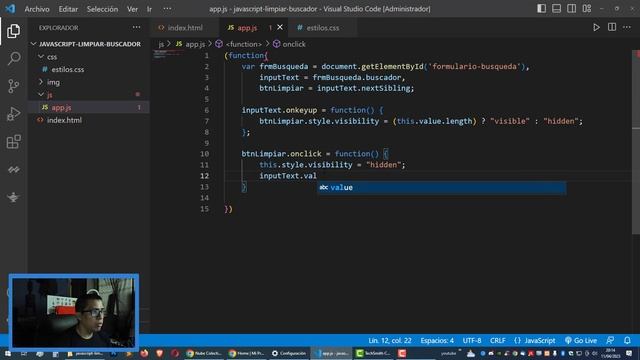
Task: Toggle the secondary sidebar layout icon
Action: pyautogui.click(x=571, y=9)
